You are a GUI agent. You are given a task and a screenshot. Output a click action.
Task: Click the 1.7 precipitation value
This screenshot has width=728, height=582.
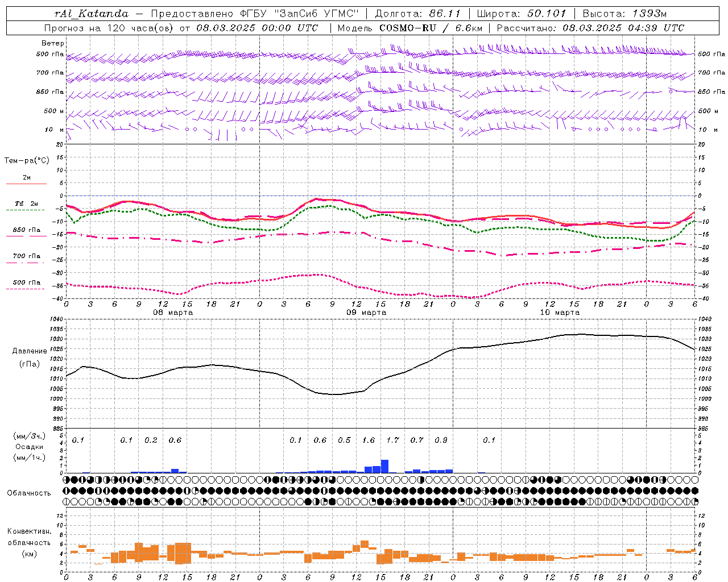[393, 440]
